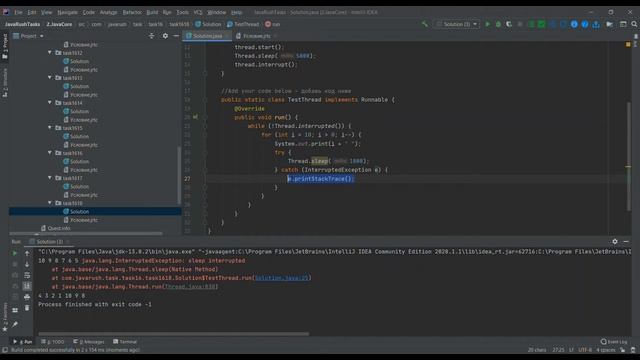Open the Navigate menu

click(x=67, y=12)
